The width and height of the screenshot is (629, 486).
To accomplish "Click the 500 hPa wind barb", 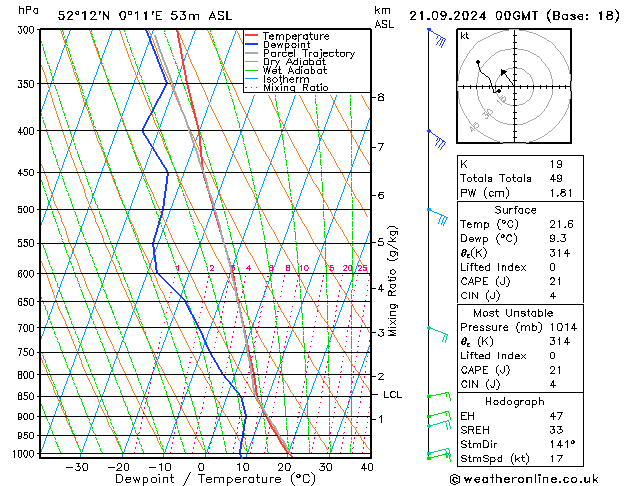I will click(x=438, y=217).
